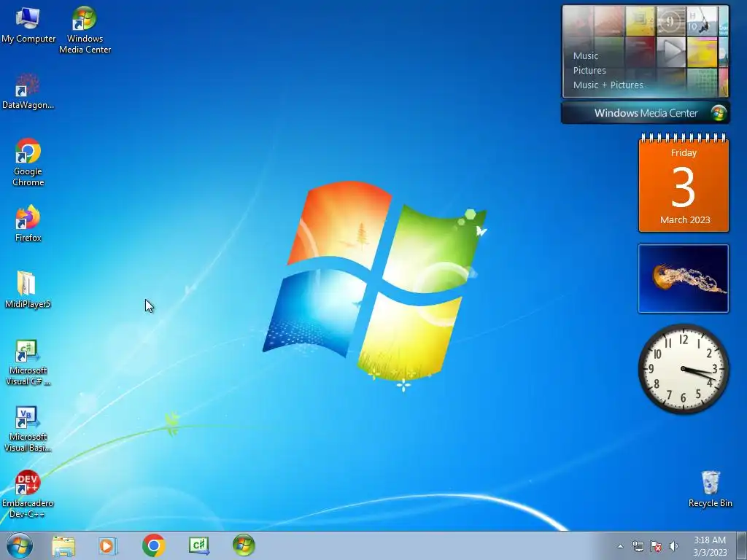Open the volume speaker tray icon
Viewport: 747px width, 560px height.
(x=673, y=546)
